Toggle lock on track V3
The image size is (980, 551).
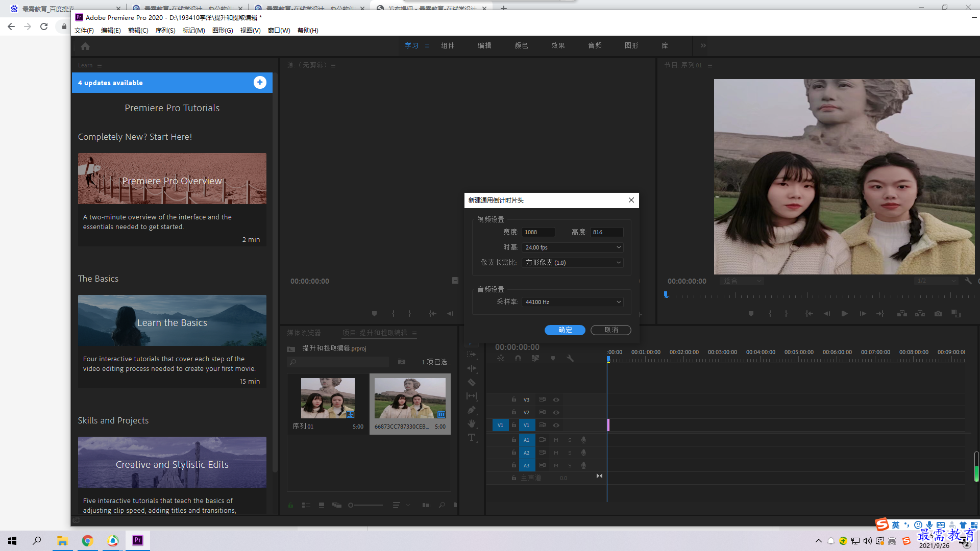514,399
